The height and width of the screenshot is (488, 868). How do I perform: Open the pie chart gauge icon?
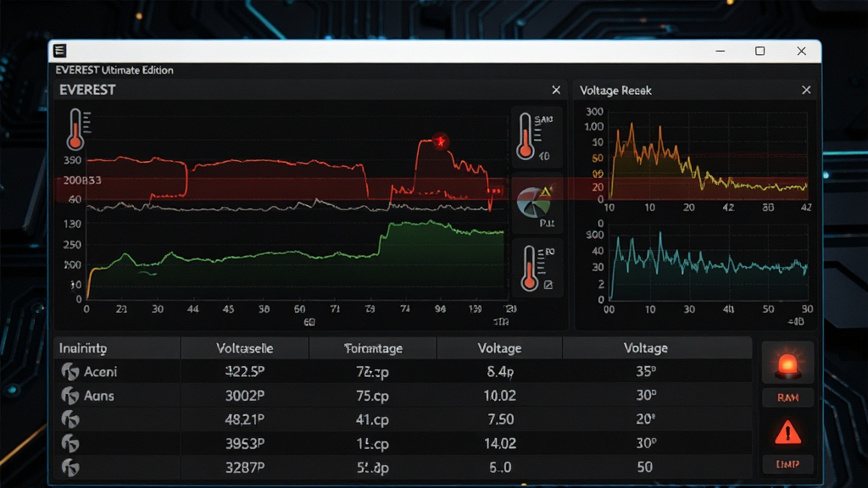(534, 202)
